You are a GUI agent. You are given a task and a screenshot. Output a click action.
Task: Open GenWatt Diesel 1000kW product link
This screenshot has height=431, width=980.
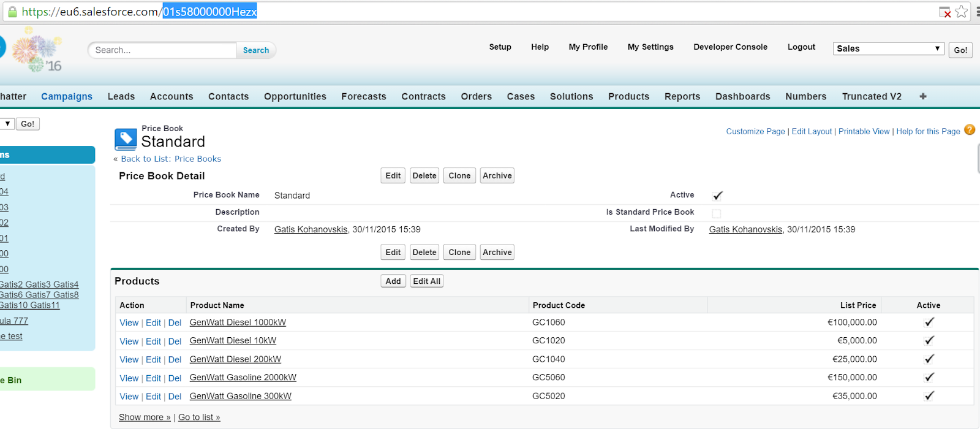point(238,322)
